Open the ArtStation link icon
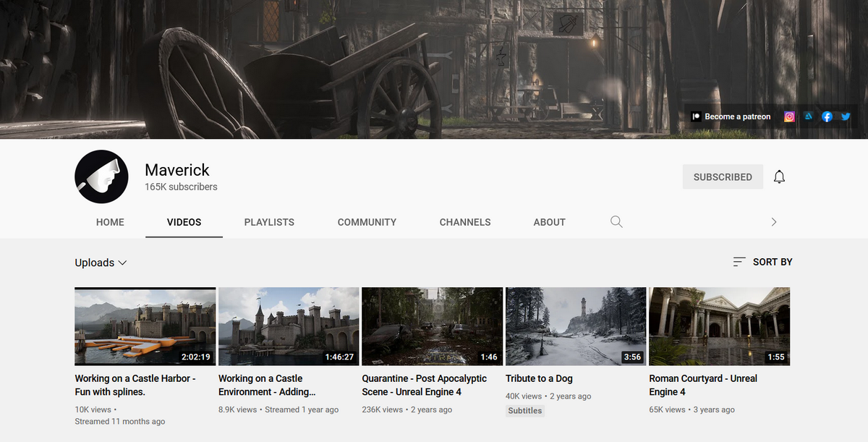 809,116
